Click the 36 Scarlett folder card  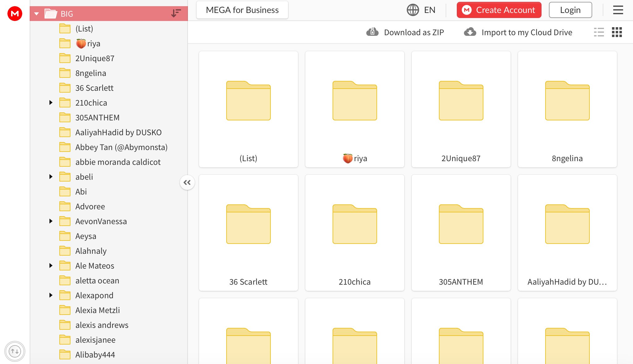(x=249, y=233)
